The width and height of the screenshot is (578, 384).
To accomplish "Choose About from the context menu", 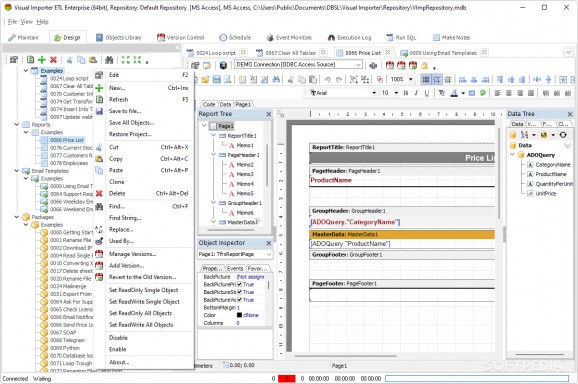I will 144,362.
